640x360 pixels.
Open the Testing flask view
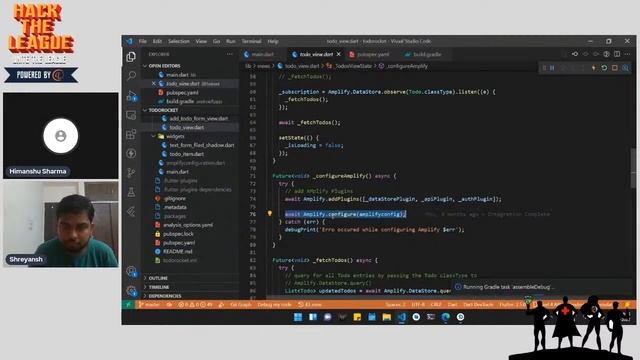131,192
